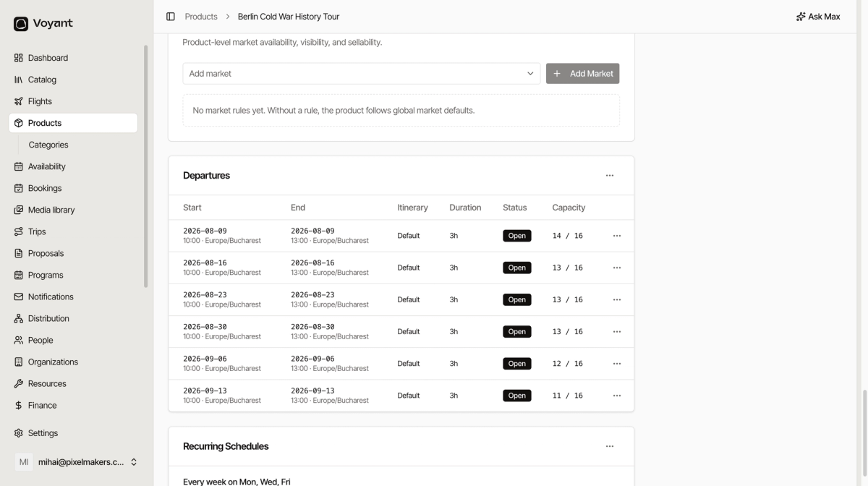Screen dimensions: 868x486
Task: Click the Itinerary column header
Action: click(x=412, y=208)
